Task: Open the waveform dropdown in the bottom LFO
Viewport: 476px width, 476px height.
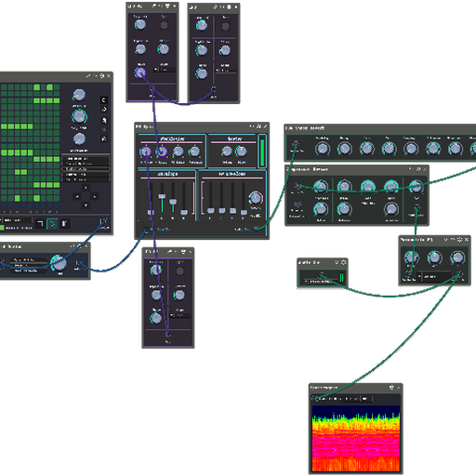Action: pos(180,315)
